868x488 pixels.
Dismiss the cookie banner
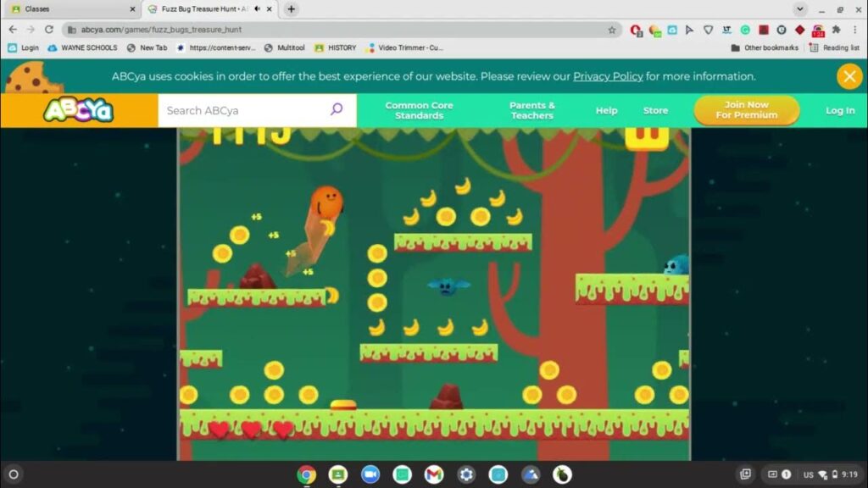click(849, 76)
